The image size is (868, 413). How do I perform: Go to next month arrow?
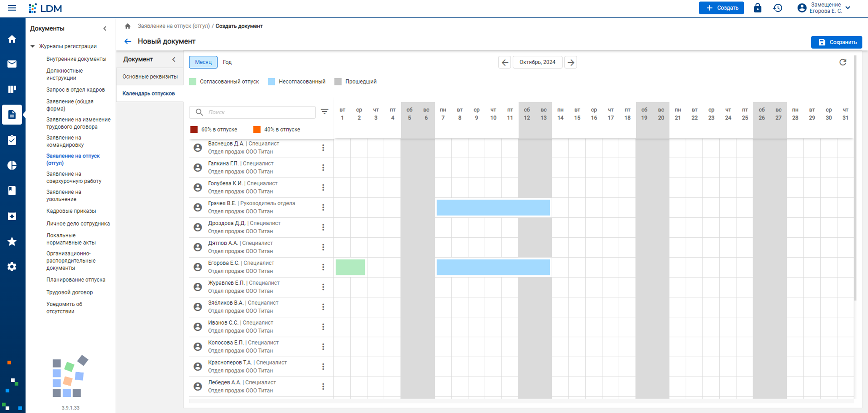point(571,62)
